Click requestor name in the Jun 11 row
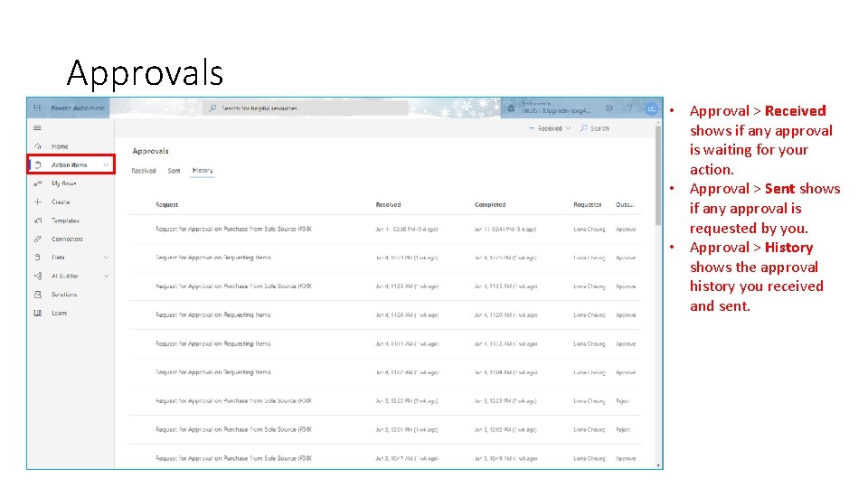The width and height of the screenshot is (868, 488). pos(589,229)
